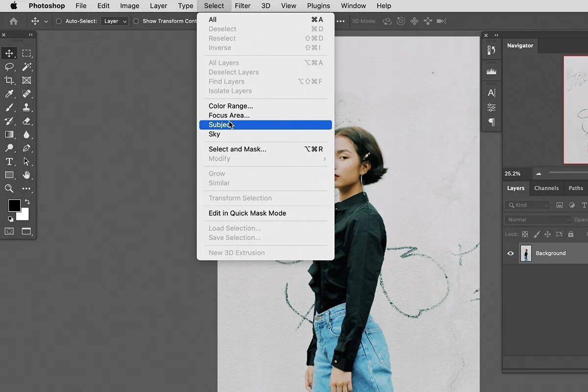588x392 pixels.
Task: Hide the Background layer with eye icon
Action: click(x=511, y=253)
